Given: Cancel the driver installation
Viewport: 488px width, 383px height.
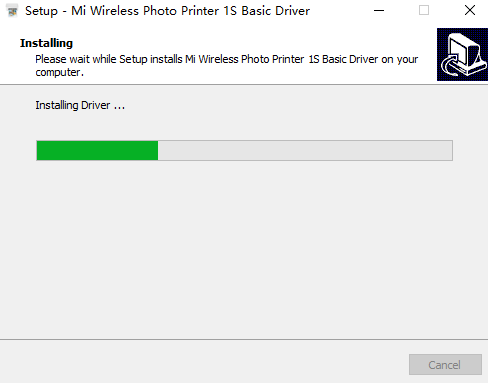Looking at the screenshot, I should (x=445, y=365).
